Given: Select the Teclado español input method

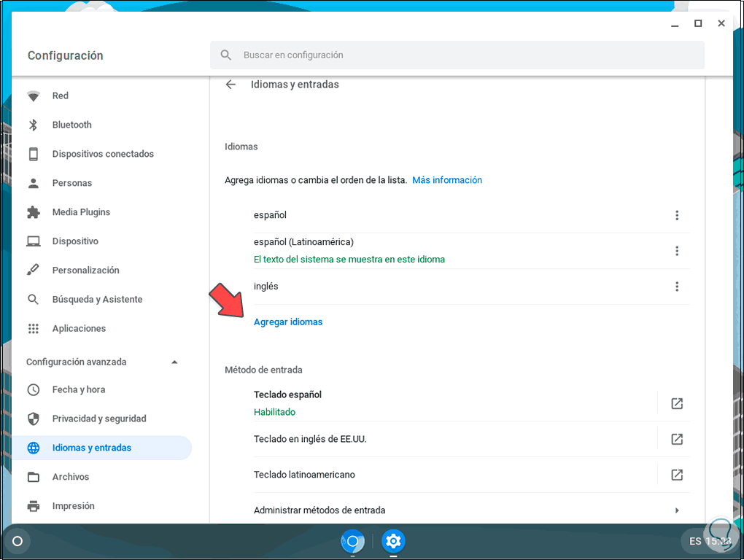Looking at the screenshot, I should (x=454, y=403).
